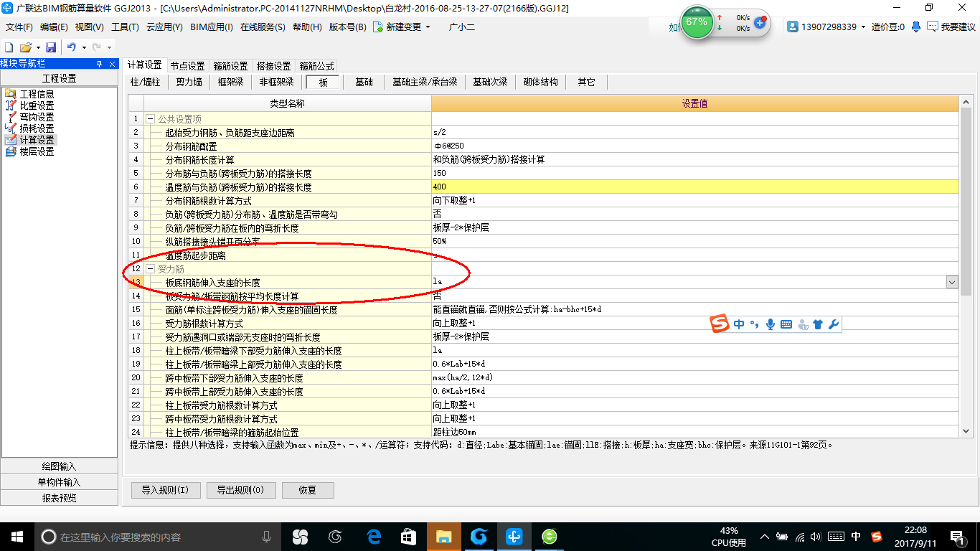Click the 67% green memory ball

click(x=697, y=22)
